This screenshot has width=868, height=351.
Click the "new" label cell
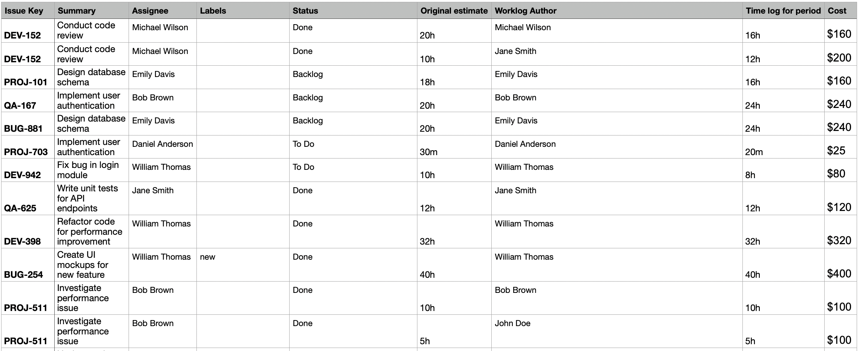tap(208, 257)
